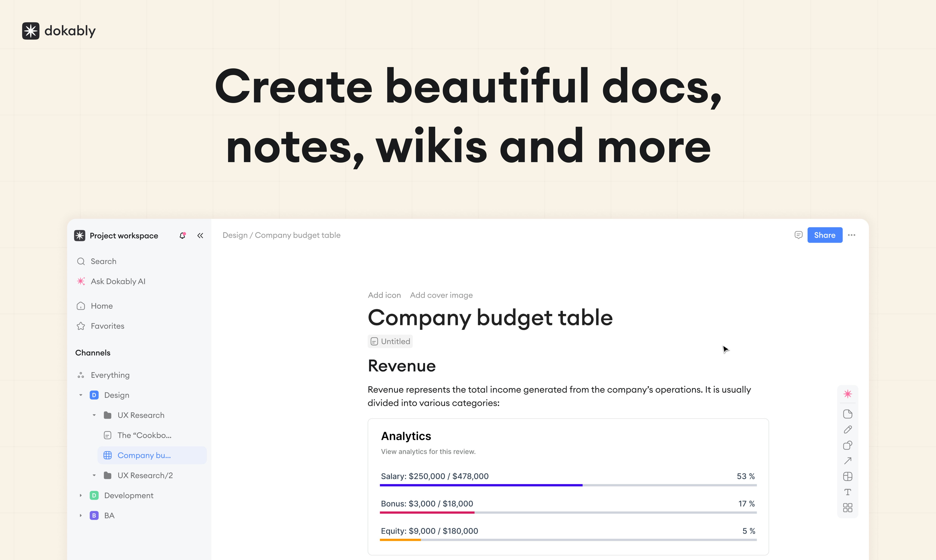The image size is (936, 560).
Task: Collapse the Design channel tree
Action: point(80,395)
